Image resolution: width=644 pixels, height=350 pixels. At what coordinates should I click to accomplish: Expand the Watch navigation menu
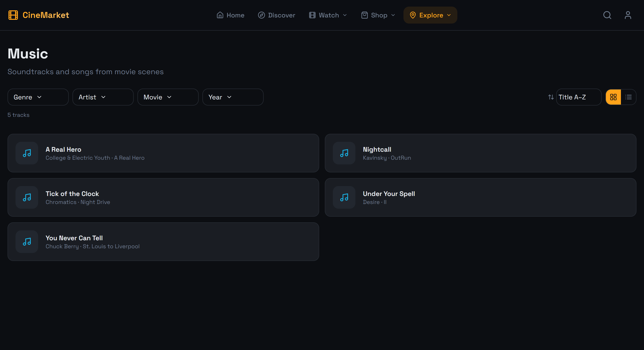coord(328,15)
